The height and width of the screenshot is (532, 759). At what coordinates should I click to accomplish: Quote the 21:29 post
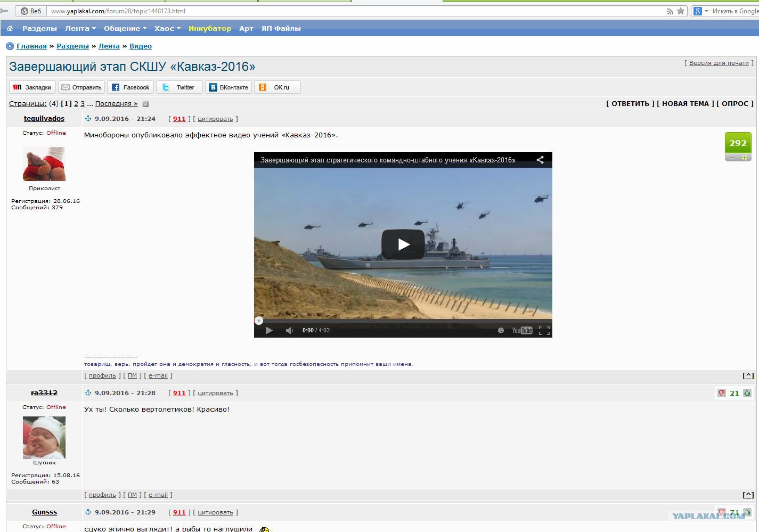pyautogui.click(x=215, y=512)
